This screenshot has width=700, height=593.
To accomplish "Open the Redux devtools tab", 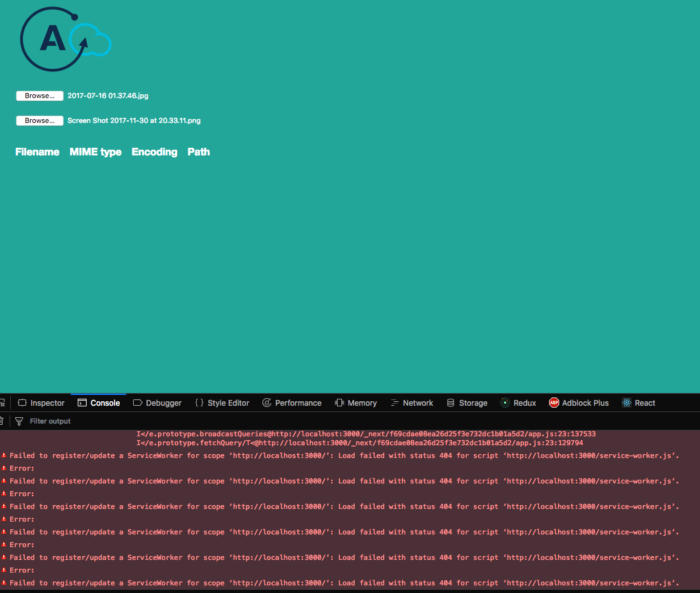I will tap(518, 403).
